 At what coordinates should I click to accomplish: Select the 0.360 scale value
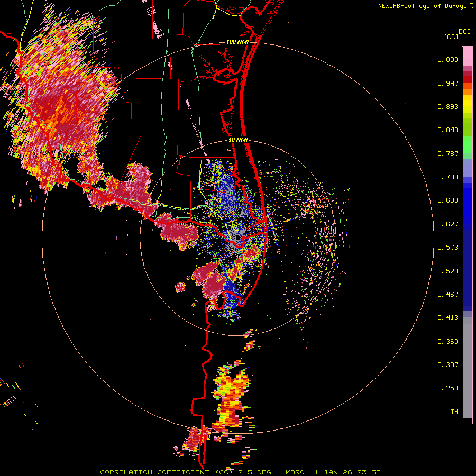click(x=448, y=342)
